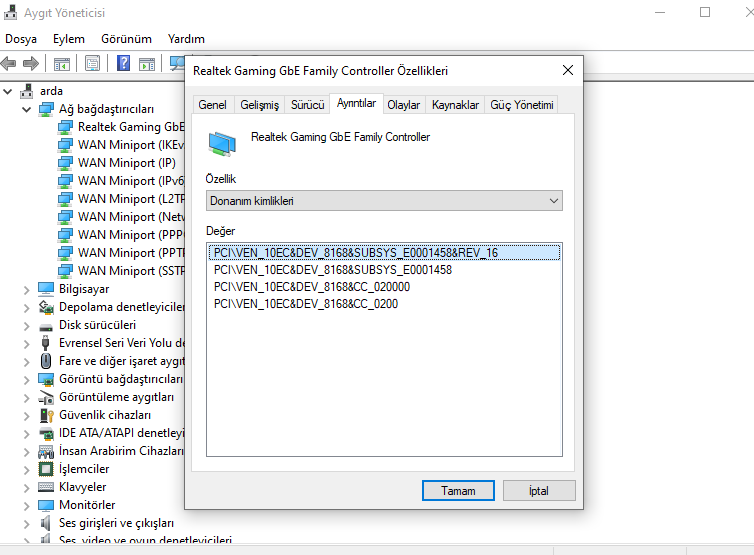Viewport: 754px width, 555px height.
Task: Click the Tamam button
Action: point(458,491)
